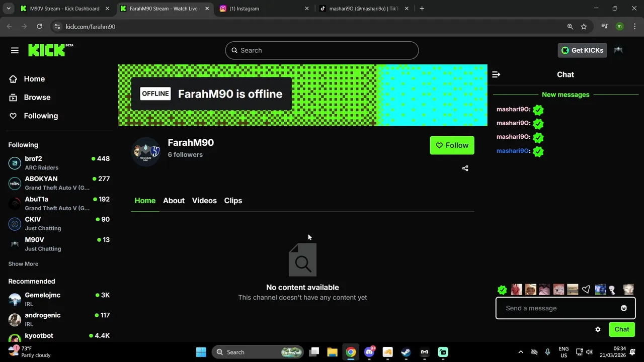Switch to the TikTok mashari9O tab
Viewport: 644px width, 362px height.
(x=365, y=9)
